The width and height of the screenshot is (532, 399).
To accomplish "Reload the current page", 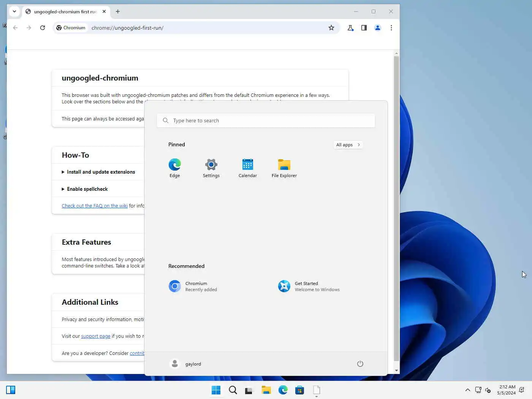I will (43, 28).
